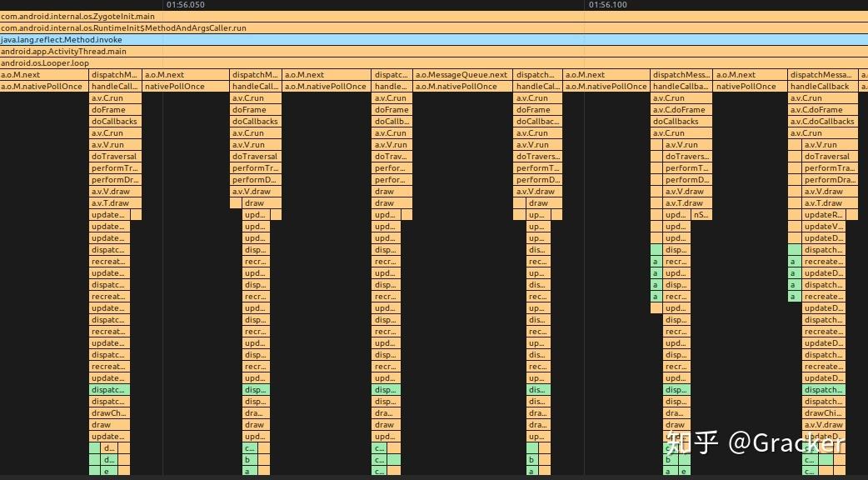Click the drawChi... frame
This screenshot has height=480, width=868.
(824, 413)
